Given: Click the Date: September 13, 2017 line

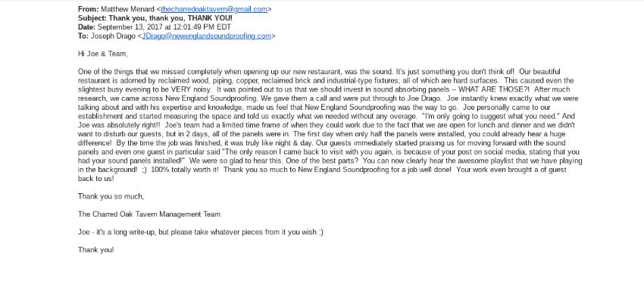Looking at the screenshot, I should [155, 27].
